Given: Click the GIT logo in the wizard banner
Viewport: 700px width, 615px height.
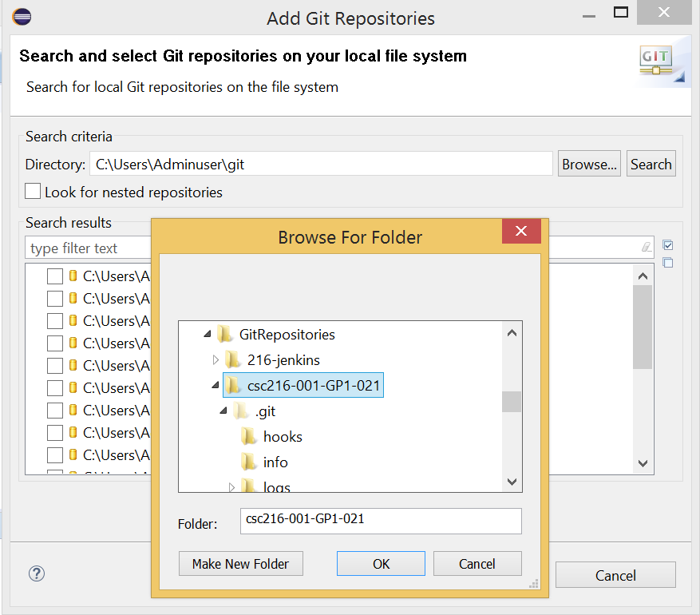Looking at the screenshot, I should click(656, 60).
